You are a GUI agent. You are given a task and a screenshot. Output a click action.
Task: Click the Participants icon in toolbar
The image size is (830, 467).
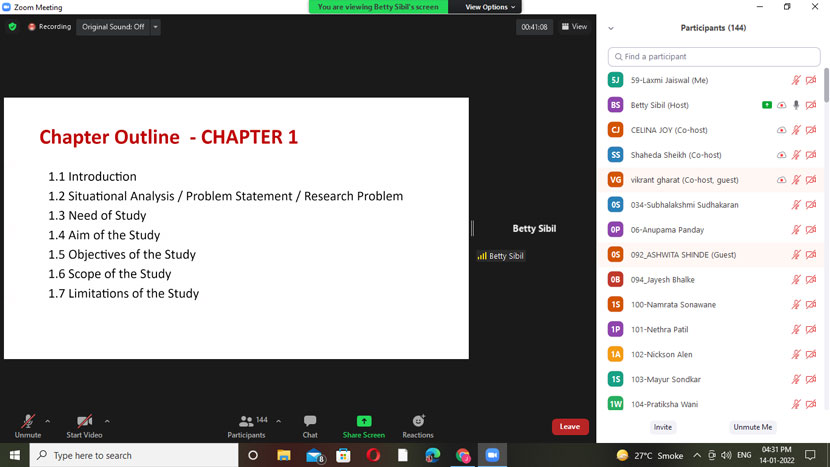click(x=246, y=424)
